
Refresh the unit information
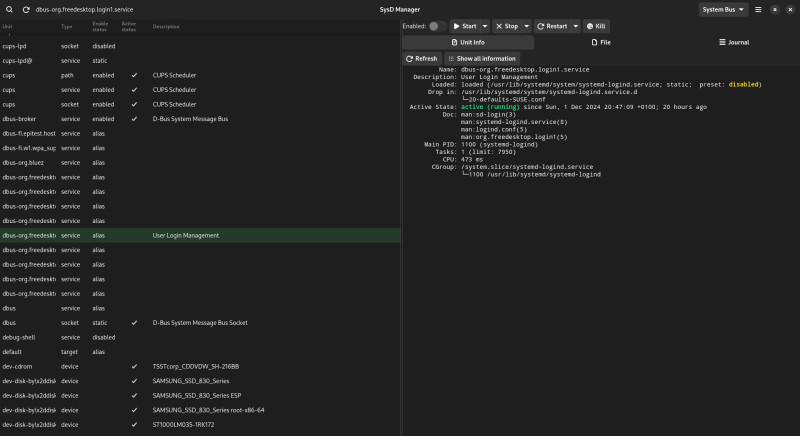click(422, 59)
